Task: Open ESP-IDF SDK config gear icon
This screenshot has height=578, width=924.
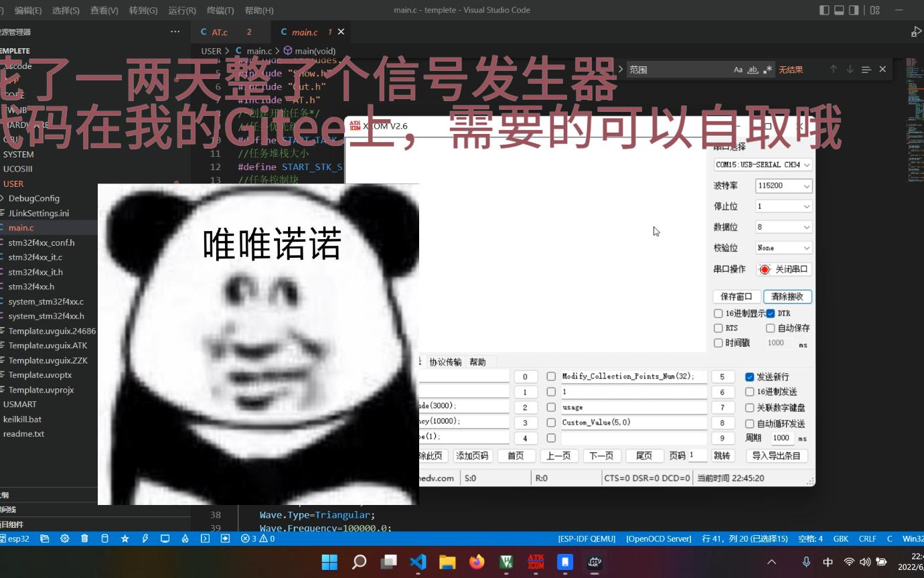Action: pos(65,538)
